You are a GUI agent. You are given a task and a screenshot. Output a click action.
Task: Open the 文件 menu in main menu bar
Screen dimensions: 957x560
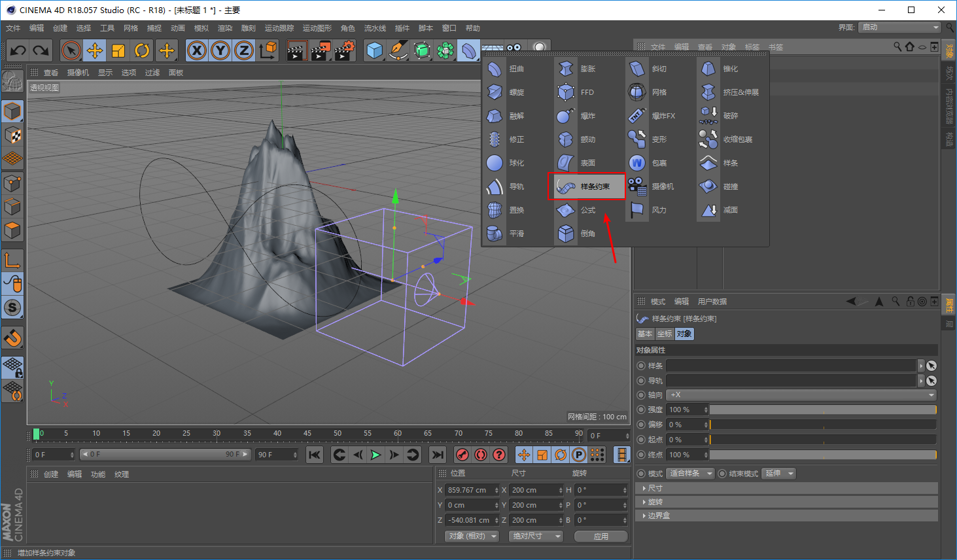[13, 28]
